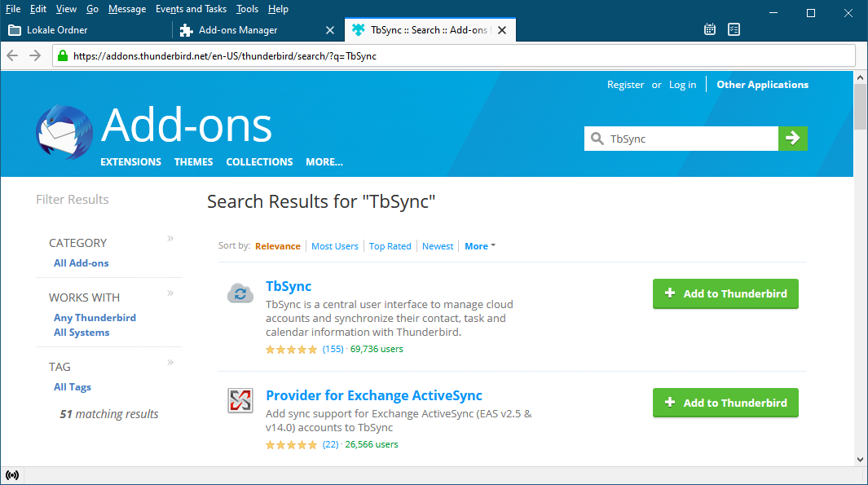Switch to the Lokale Ordner tab
Image resolution: width=868 pixels, height=485 pixels.
[86, 30]
